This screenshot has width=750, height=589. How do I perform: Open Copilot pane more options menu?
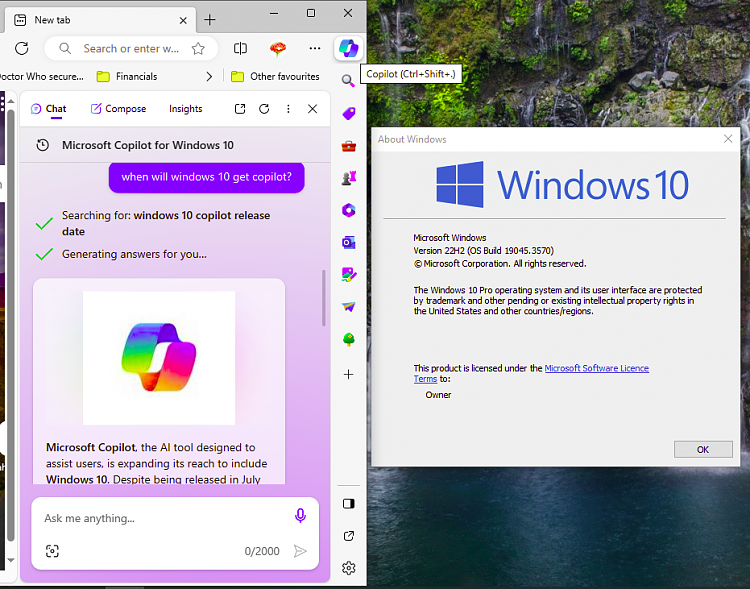point(288,109)
